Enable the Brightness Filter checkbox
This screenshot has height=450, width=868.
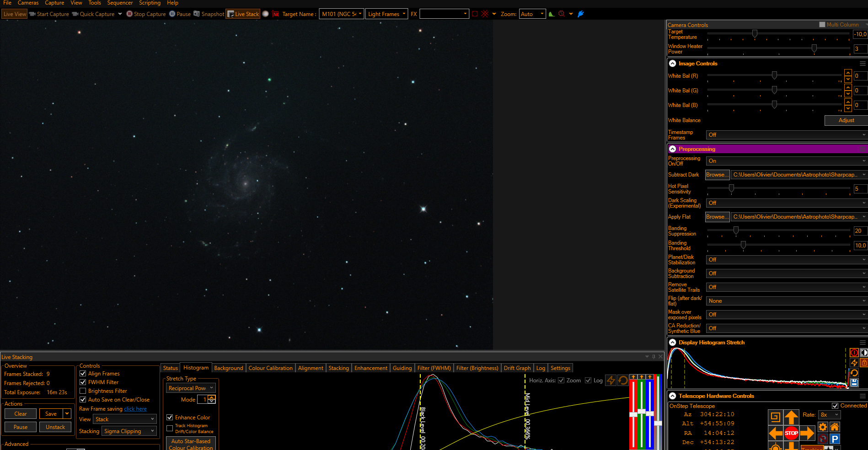click(x=83, y=391)
